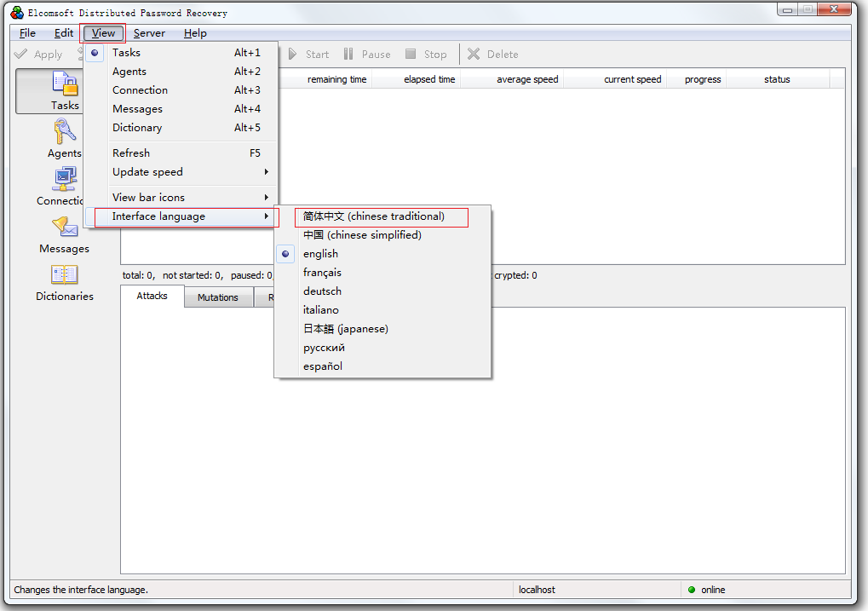Open the Messages envelope icon in sidebar
This screenshot has height=611, width=868.
coord(65,227)
